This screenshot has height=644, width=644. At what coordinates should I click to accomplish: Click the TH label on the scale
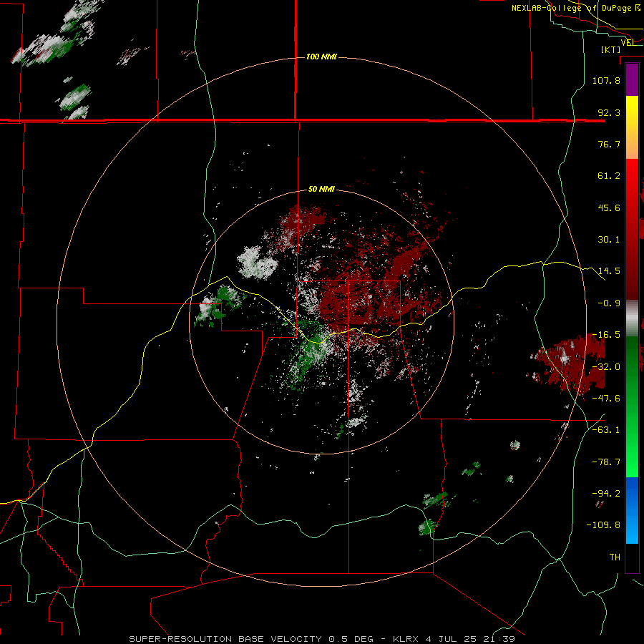615,557
